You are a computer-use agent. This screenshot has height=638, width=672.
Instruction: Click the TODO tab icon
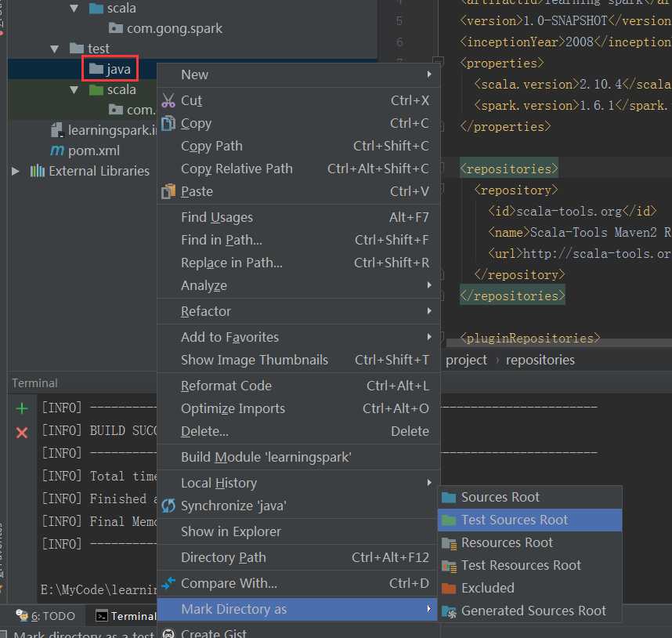coord(22,615)
